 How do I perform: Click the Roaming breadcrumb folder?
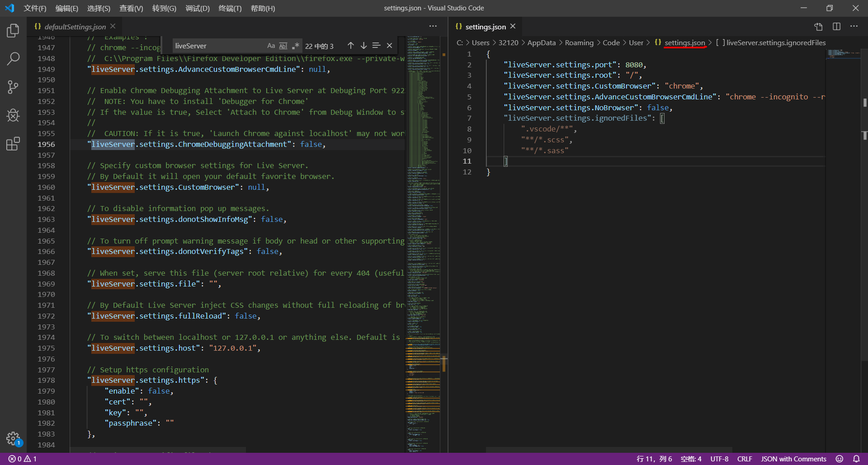579,42
